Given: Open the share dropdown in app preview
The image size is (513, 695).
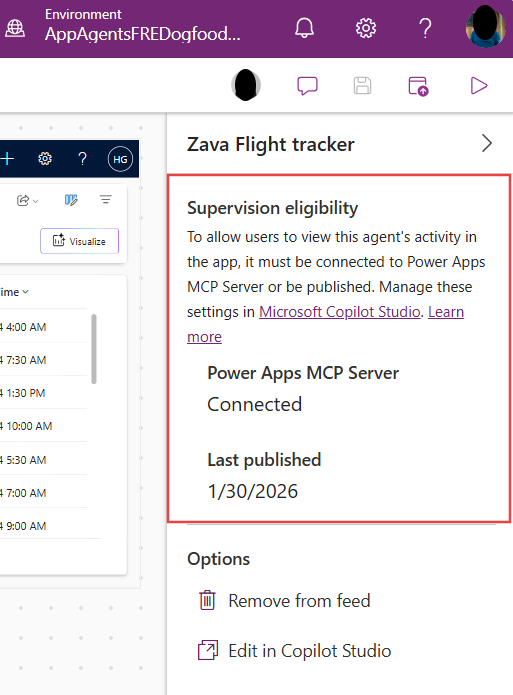Looking at the screenshot, I should pos(27,201).
